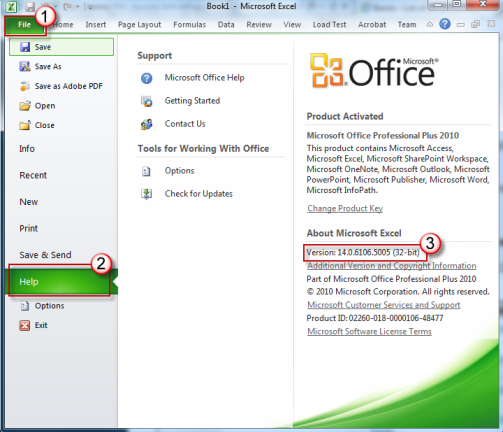Viewport: 503px width, 432px height.
Task: Switch to the Insert tab
Action: click(x=96, y=25)
